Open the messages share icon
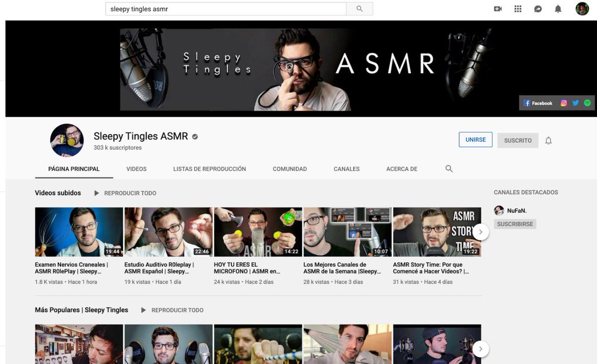Image resolution: width=597 pixels, height=364 pixels. coord(538,9)
